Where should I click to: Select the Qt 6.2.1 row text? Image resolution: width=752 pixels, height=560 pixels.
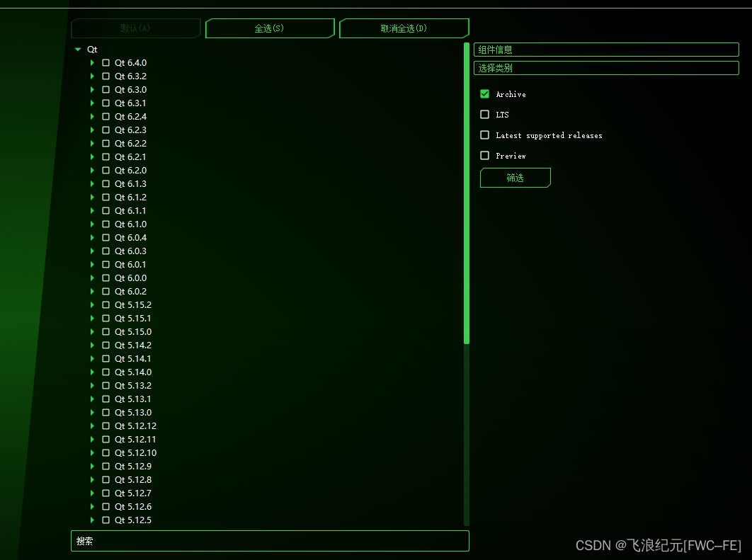point(130,156)
